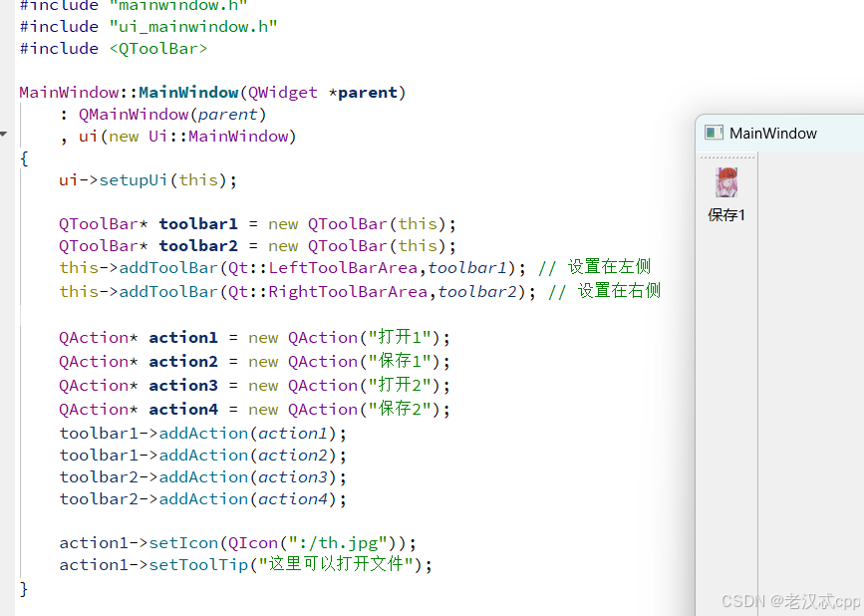Collapse the constructor code fold arrow
The image size is (864, 616).
pyautogui.click(x=4, y=134)
